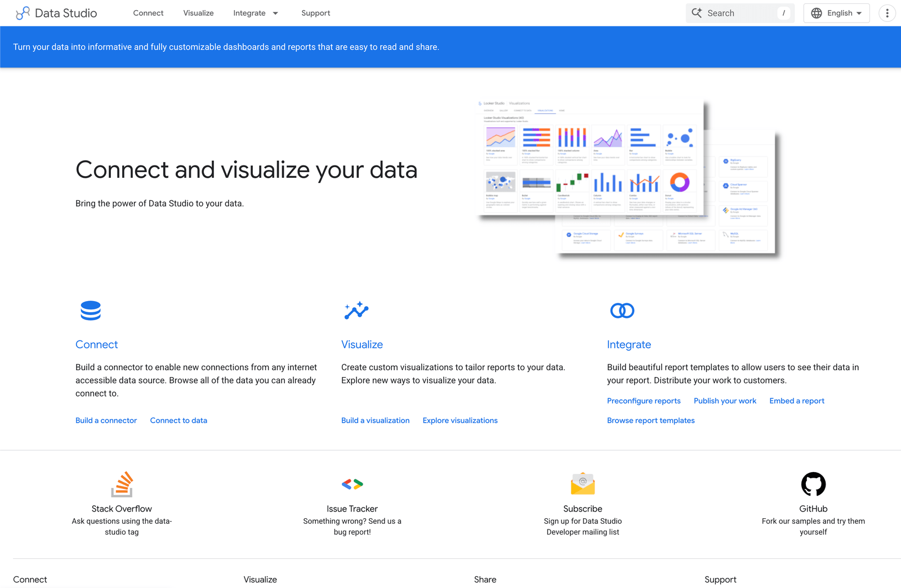The width and height of the screenshot is (901, 588).
Task: Click the footer Share heading
Action: click(x=485, y=580)
